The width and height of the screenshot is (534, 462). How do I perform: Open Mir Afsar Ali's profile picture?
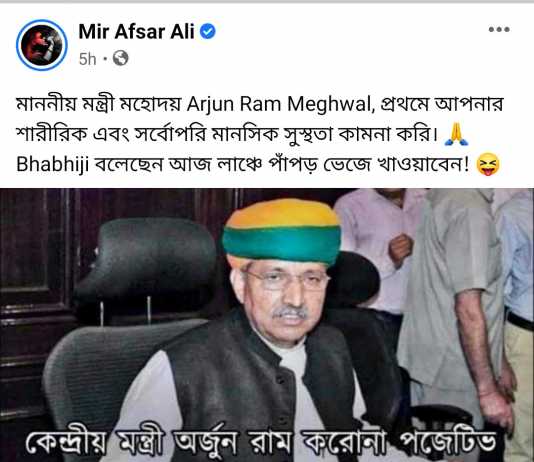coord(42,45)
